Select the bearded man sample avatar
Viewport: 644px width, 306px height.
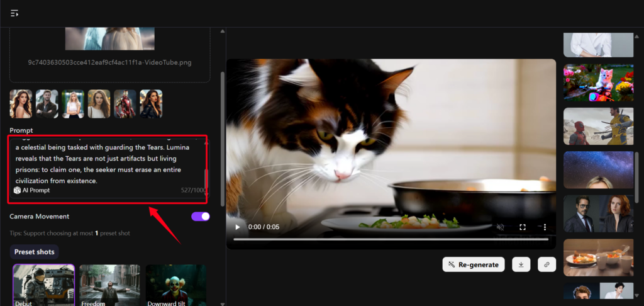[47, 104]
